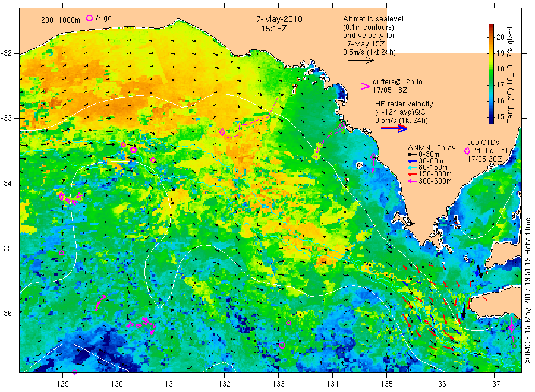Click the sealCTDs diamond legend symbol
535x392 pixels.
(x=467, y=151)
